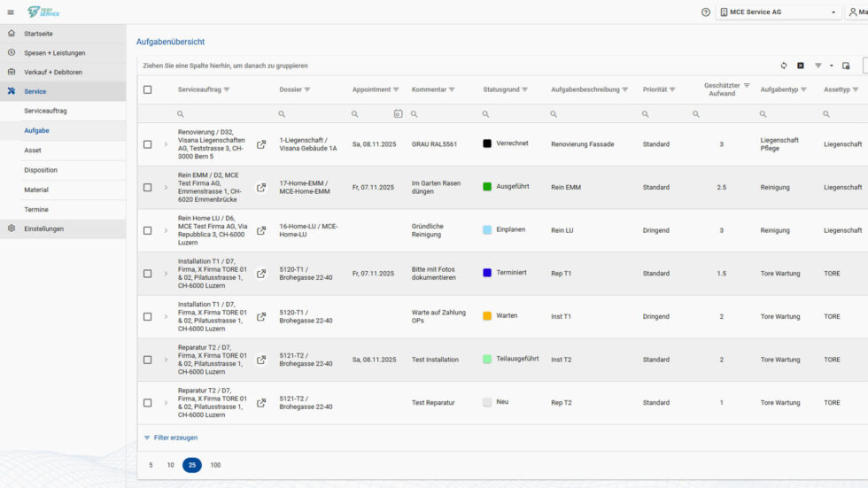Open the dropdown arrow beside toolbar filter
This screenshot has width=868, height=488.
tap(832, 66)
